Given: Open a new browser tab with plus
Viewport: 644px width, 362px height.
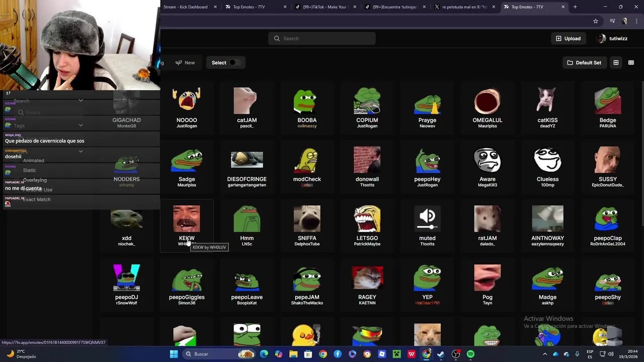Looking at the screenshot, I should (x=575, y=7).
